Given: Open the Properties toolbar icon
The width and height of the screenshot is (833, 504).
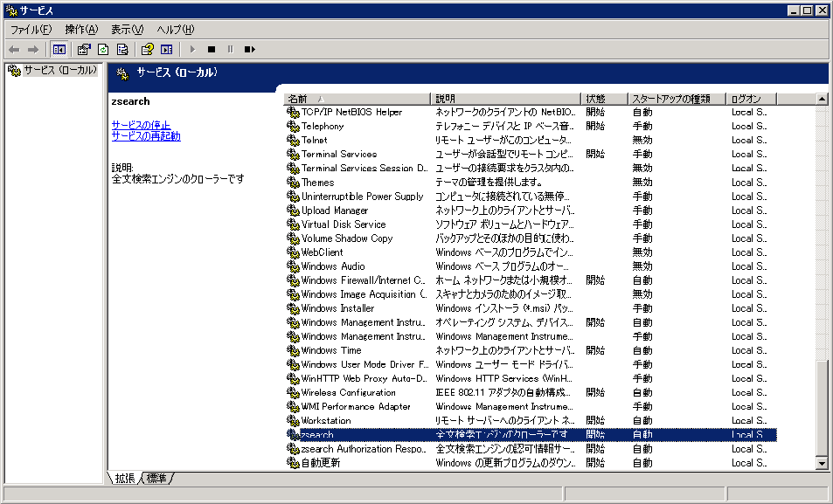Looking at the screenshot, I should 83,50.
